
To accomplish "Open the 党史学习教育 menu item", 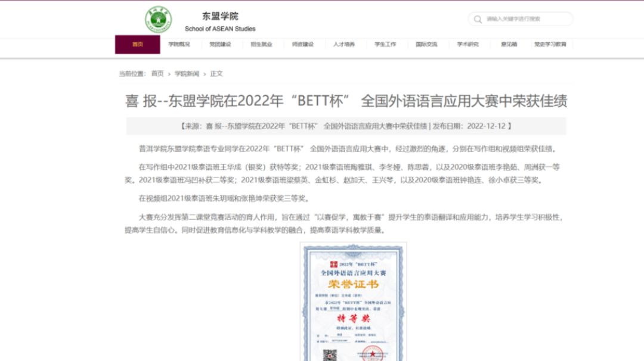I will (551, 45).
